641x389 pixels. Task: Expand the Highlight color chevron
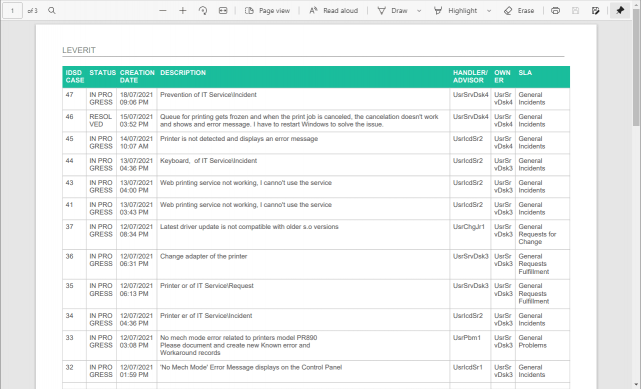tap(489, 11)
